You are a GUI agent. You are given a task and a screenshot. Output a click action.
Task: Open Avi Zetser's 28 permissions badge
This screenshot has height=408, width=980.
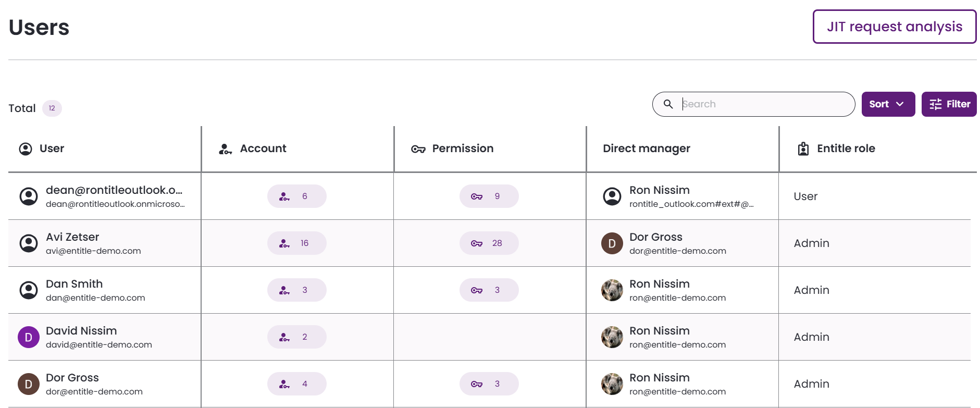tap(489, 243)
